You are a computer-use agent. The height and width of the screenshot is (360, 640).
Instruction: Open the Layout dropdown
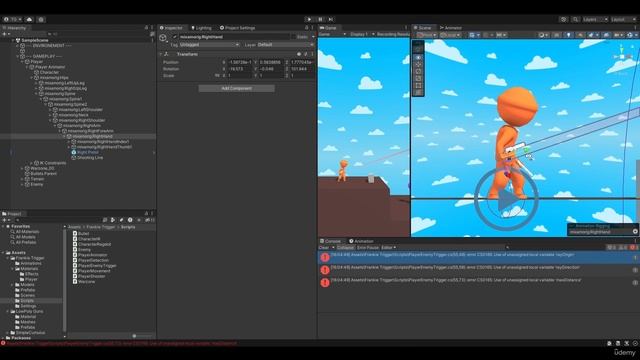(x=623, y=19)
